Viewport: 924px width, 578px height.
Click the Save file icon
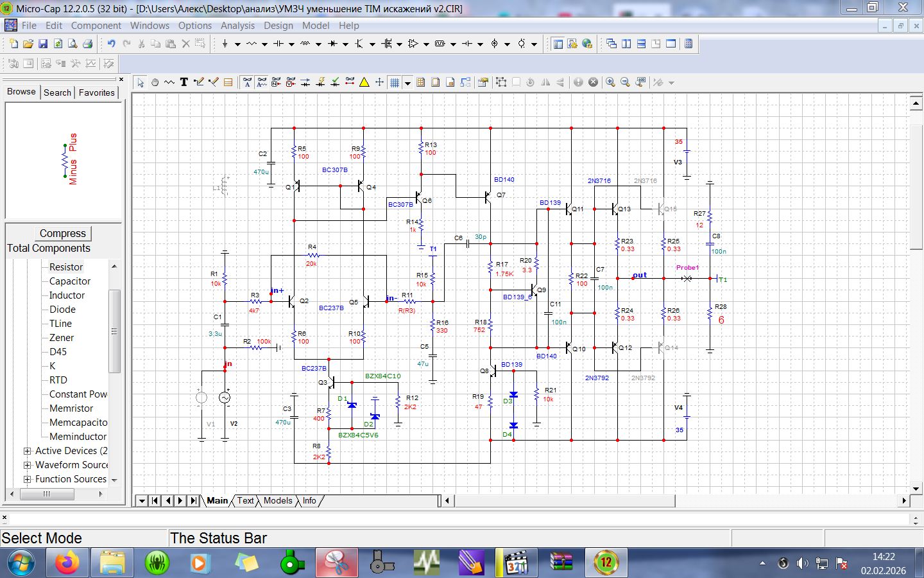(43, 44)
